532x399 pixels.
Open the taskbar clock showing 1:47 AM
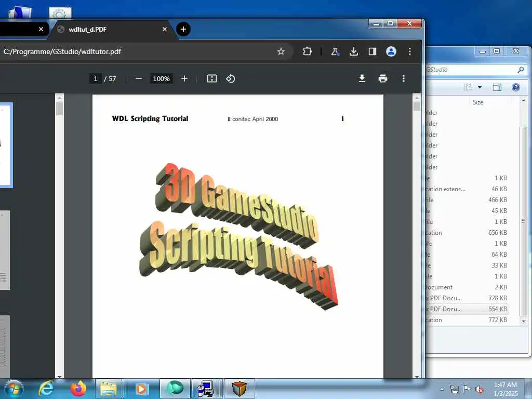pyautogui.click(x=506, y=389)
